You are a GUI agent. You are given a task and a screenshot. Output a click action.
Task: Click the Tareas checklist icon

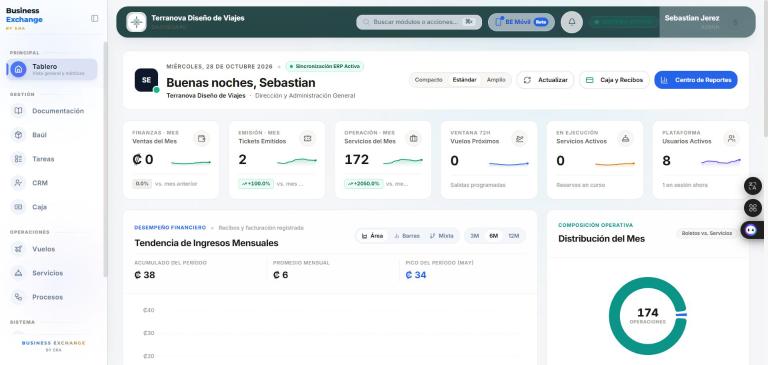[18, 159]
